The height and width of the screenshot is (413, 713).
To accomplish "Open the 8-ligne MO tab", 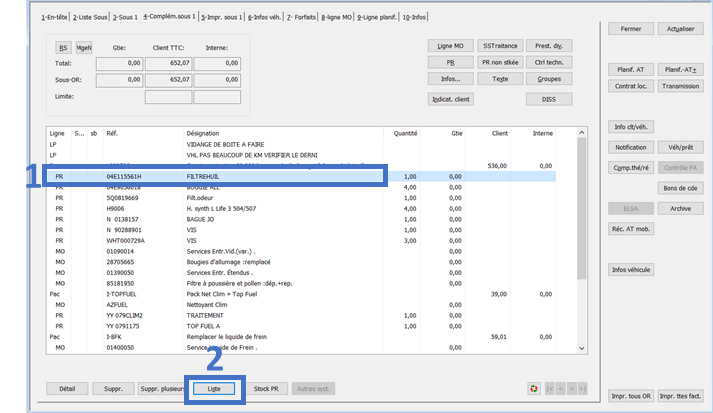I will tap(336, 17).
